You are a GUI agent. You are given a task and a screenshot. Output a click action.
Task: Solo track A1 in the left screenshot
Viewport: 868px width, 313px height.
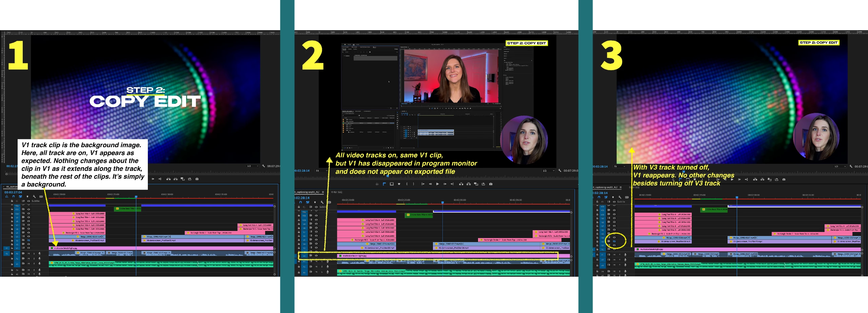point(34,253)
